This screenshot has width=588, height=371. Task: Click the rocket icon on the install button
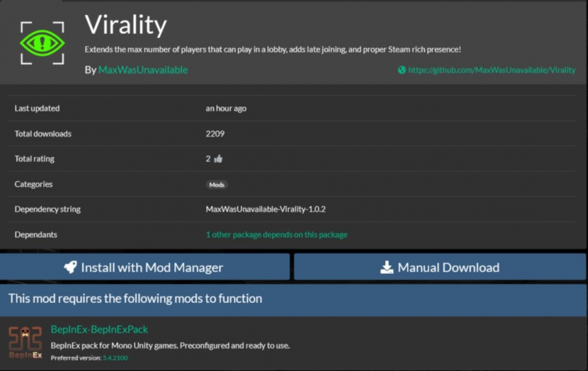point(71,267)
